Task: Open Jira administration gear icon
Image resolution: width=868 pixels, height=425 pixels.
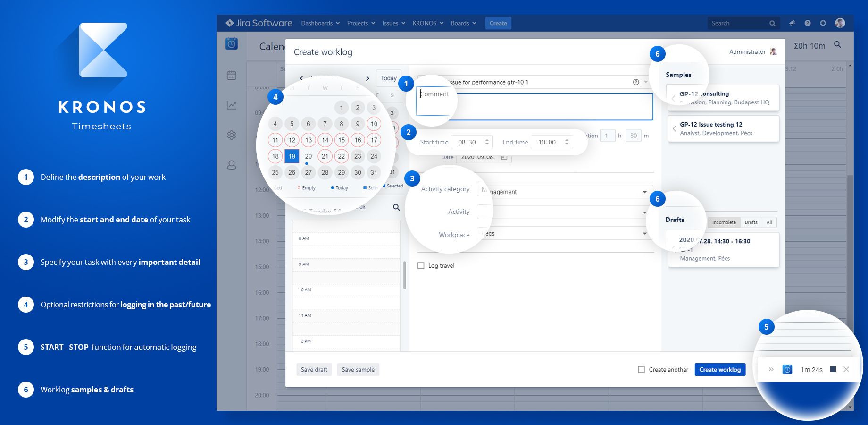Action: pos(823,23)
